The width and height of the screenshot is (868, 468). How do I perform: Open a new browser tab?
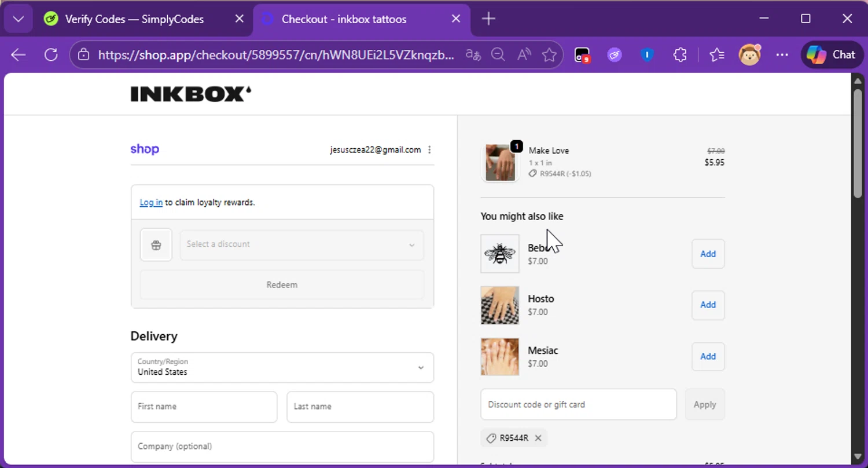point(488,19)
